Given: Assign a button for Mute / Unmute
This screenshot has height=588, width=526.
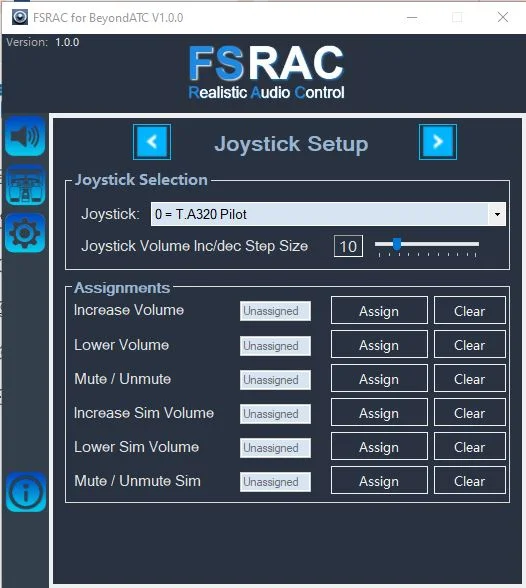Looking at the screenshot, I should pos(379,379).
